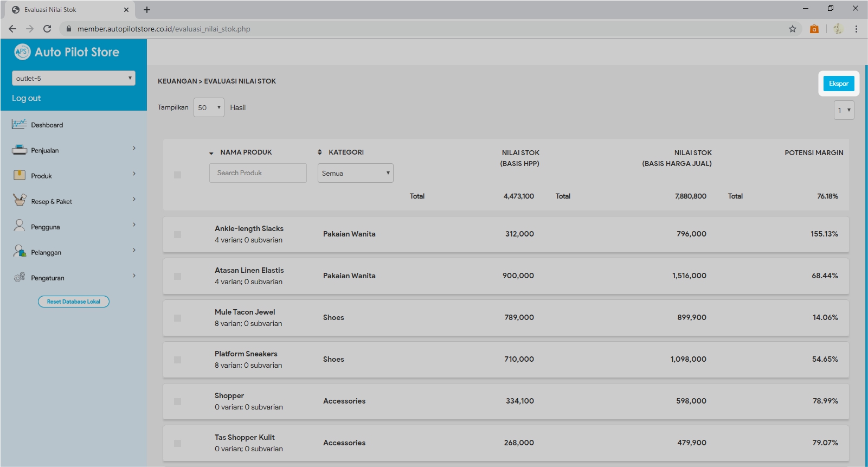Select the Mule Tacon Jewel row checkbox

pos(177,318)
